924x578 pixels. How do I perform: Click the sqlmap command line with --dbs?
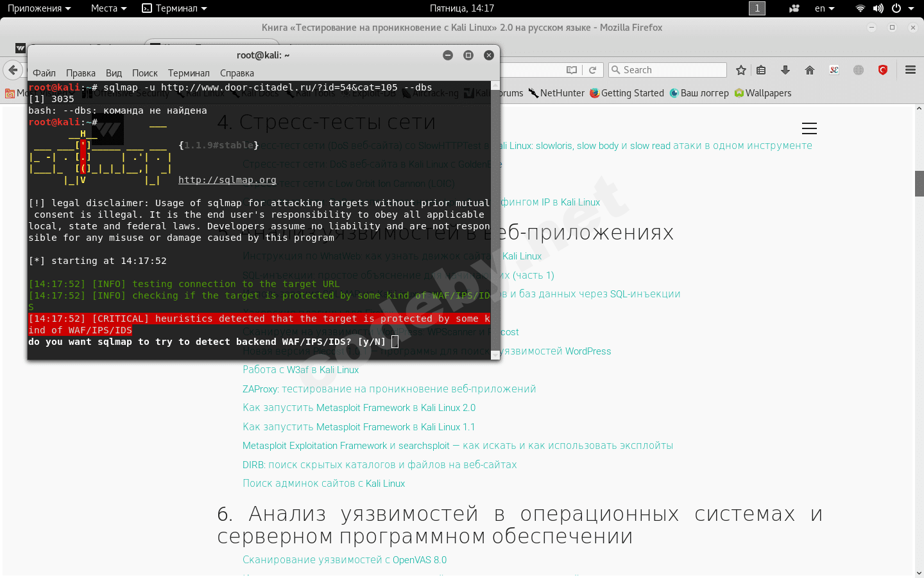[x=230, y=87]
